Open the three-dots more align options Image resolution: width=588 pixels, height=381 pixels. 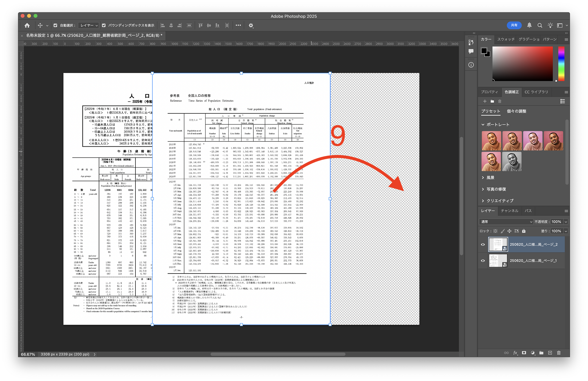click(238, 25)
